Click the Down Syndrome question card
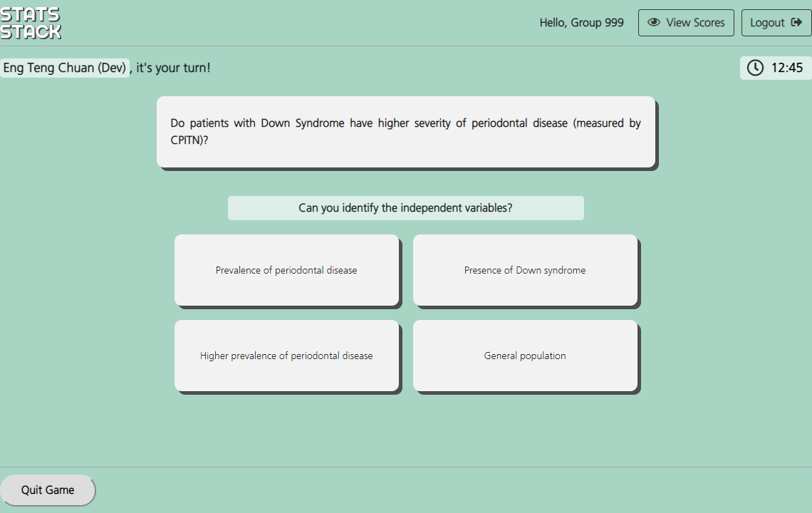 (406, 132)
